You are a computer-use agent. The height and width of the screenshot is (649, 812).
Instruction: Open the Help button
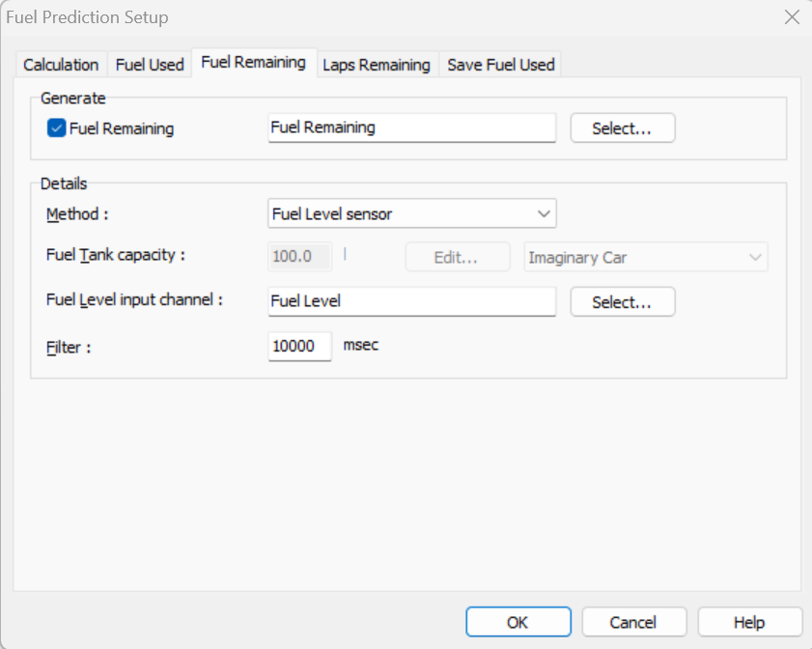[x=749, y=622]
